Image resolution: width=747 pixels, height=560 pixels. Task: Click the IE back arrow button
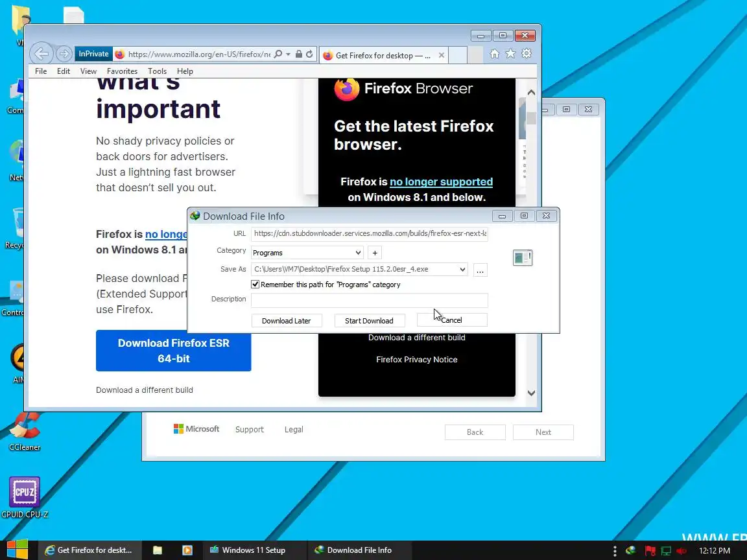point(41,54)
